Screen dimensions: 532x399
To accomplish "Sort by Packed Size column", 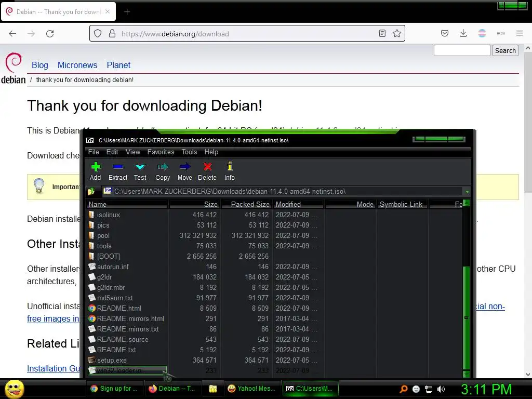I will point(247,204).
